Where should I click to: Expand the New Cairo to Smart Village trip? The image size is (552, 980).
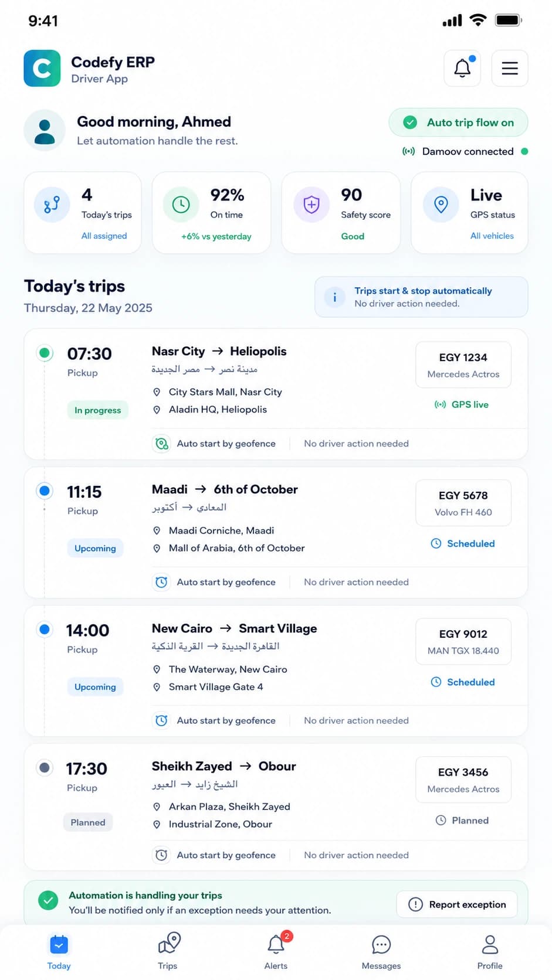pyautogui.click(x=276, y=671)
